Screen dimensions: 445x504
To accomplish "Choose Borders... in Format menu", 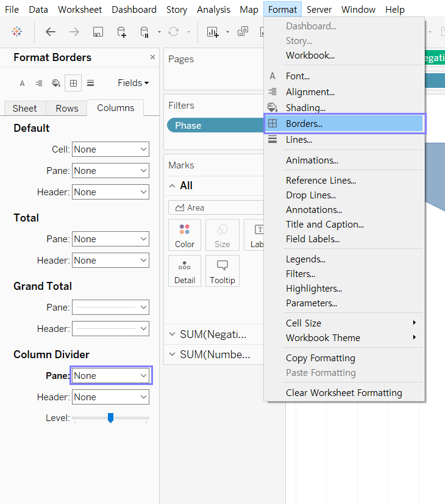I will coord(345,123).
